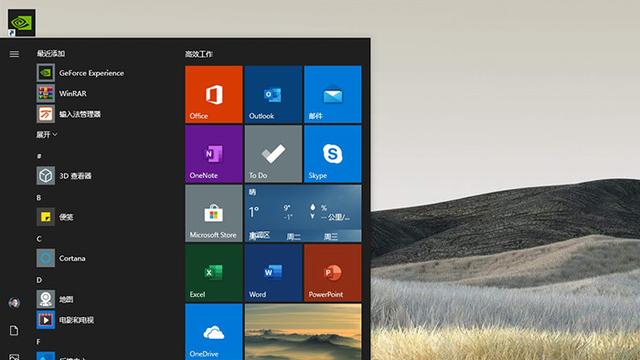This screenshot has width=640, height=360.
Task: Expand the recently added list with 展开
Action: pos(47,134)
